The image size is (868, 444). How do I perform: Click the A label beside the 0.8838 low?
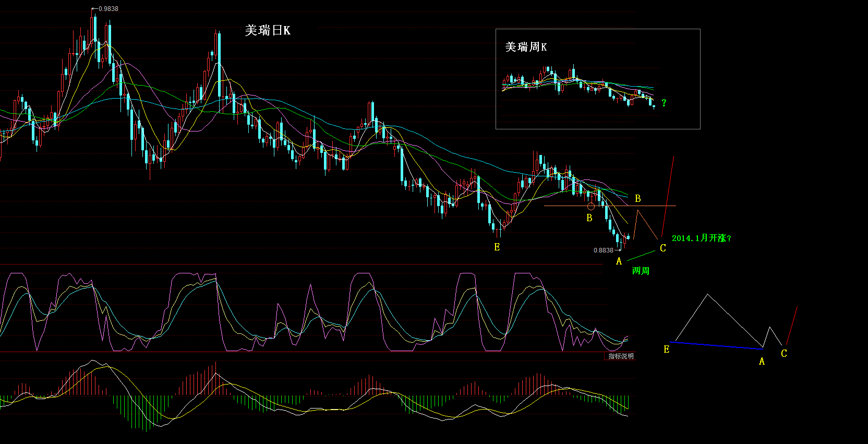pos(619,261)
